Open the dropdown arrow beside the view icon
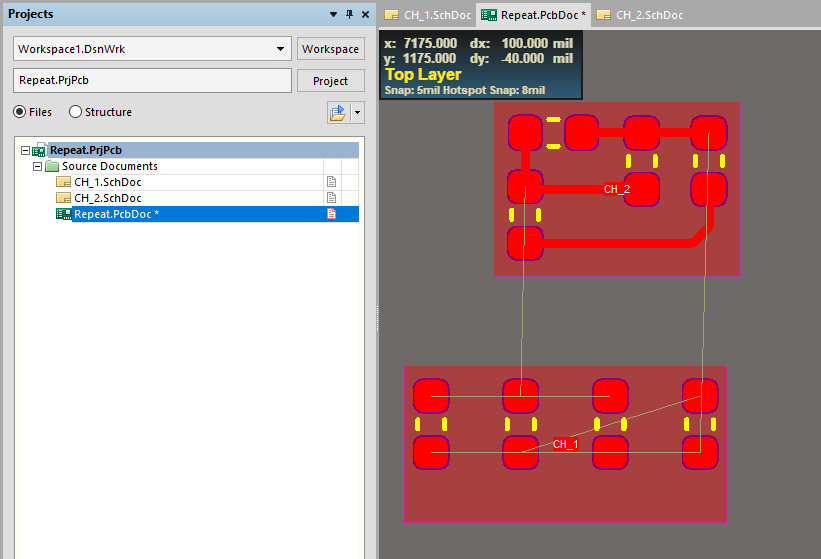Image resolution: width=821 pixels, height=559 pixels. (x=358, y=113)
